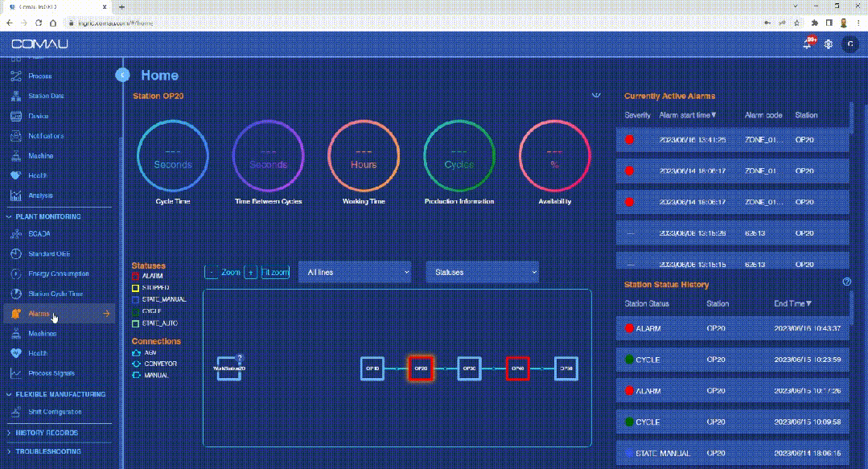The image size is (868, 469).
Task: Sort station history by End Time
Action: coord(792,304)
